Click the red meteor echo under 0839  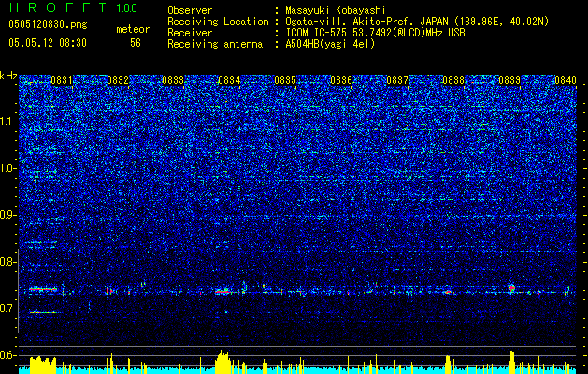[512, 288]
